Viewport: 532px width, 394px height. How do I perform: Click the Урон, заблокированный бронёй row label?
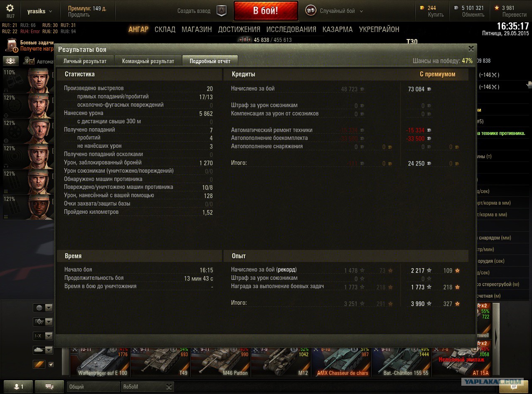coord(103,163)
